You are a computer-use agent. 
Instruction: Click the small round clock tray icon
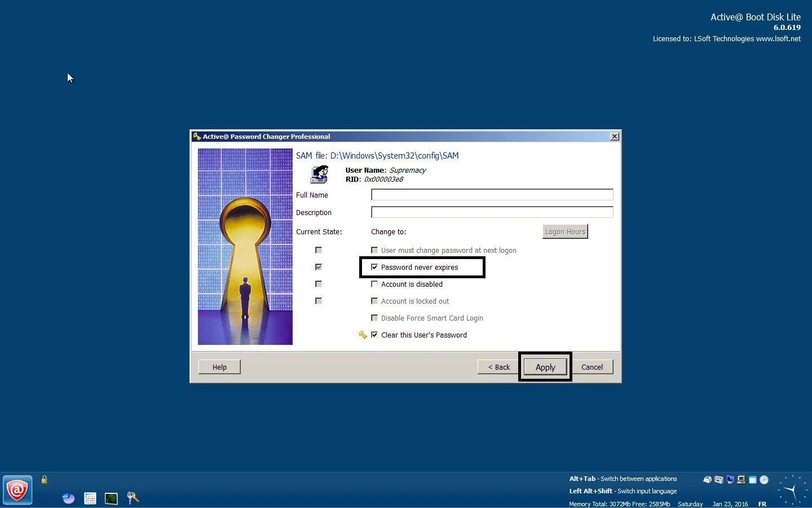coord(764,480)
